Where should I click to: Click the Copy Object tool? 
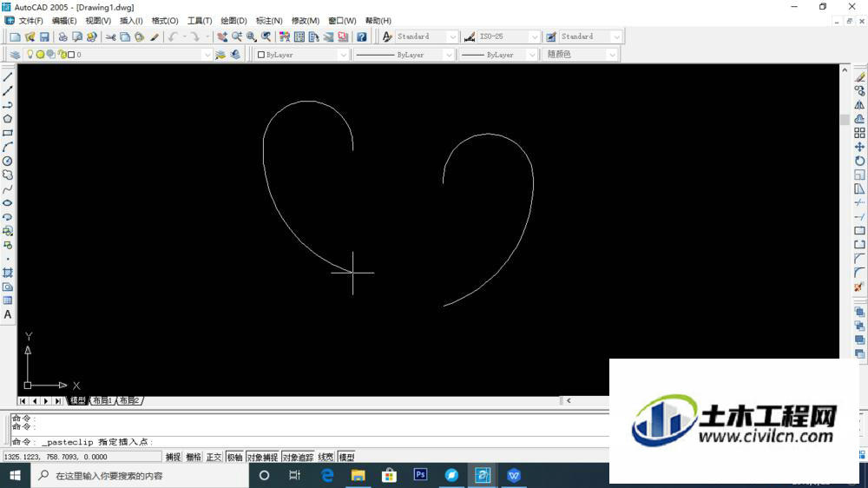click(859, 91)
